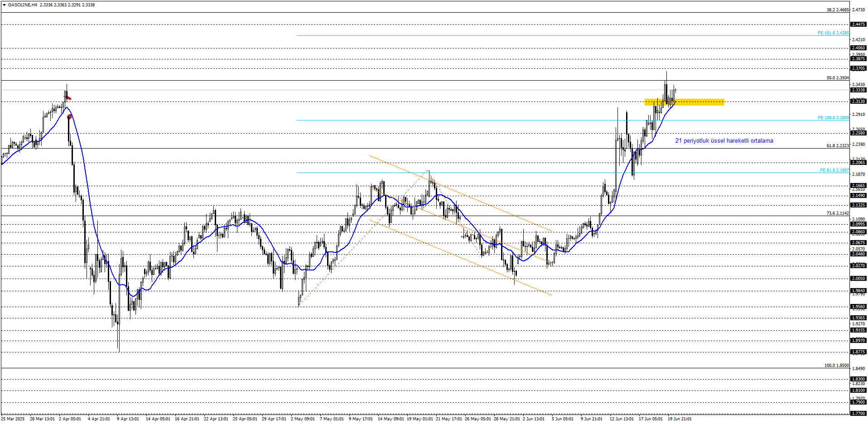Click the 'FE 161.8 2.4285' Fibonacci expansion label

point(833,33)
